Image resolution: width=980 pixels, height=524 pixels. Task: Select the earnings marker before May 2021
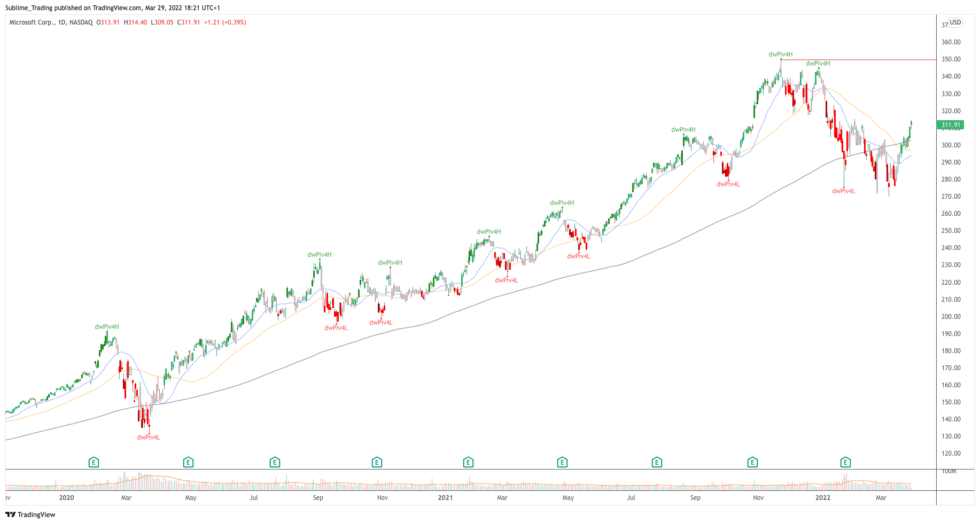tap(562, 462)
